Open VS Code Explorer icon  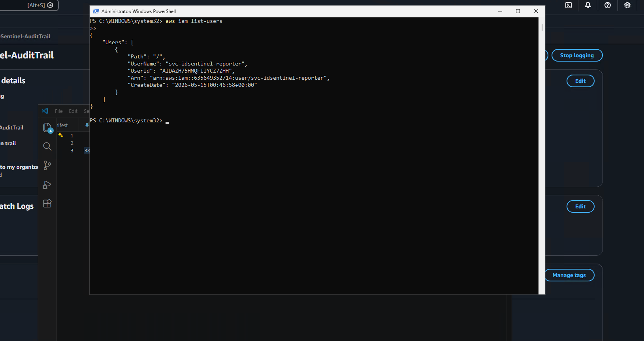tap(47, 127)
